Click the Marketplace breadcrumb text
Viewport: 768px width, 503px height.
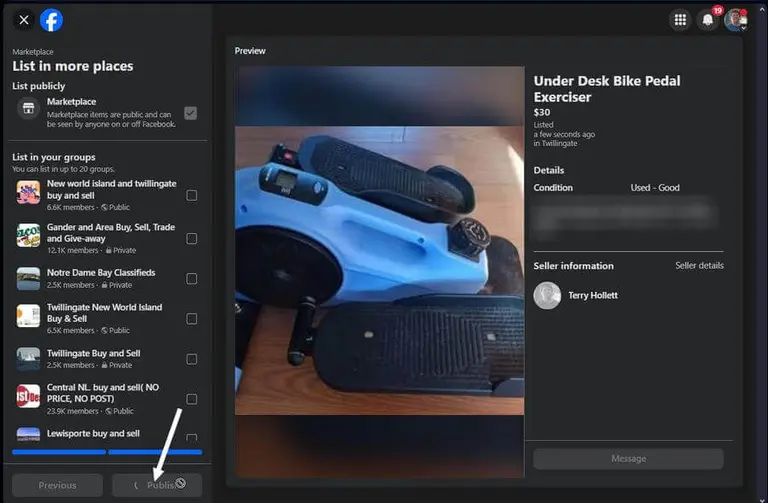33,51
